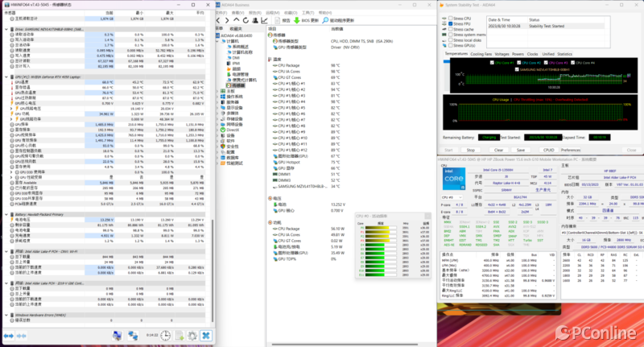Go forward in AIDA64 toolbar

(227, 20)
